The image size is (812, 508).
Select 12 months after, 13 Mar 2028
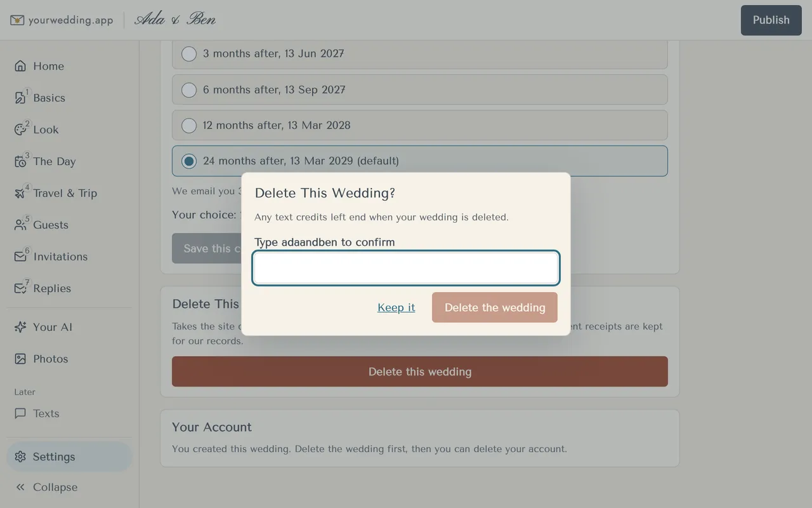click(x=419, y=125)
